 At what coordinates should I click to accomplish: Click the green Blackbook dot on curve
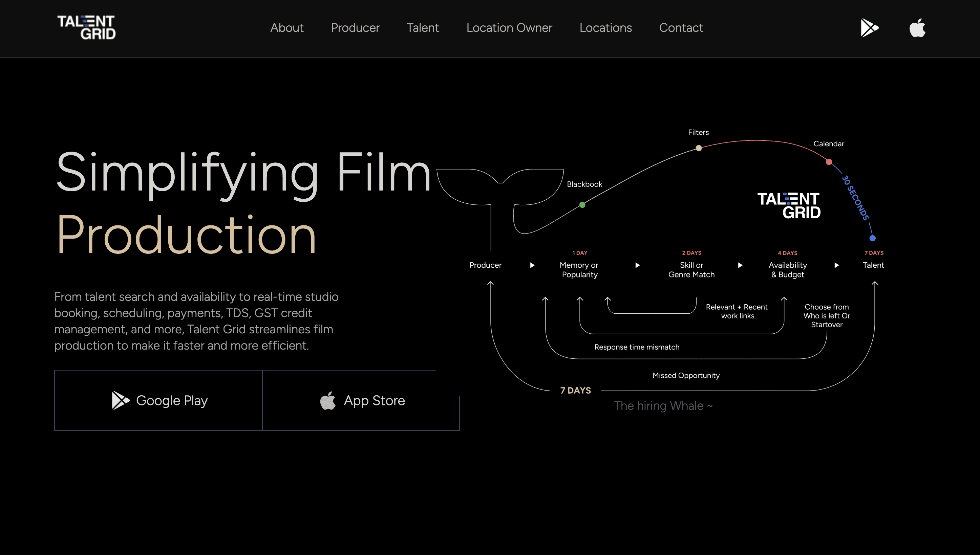582,205
